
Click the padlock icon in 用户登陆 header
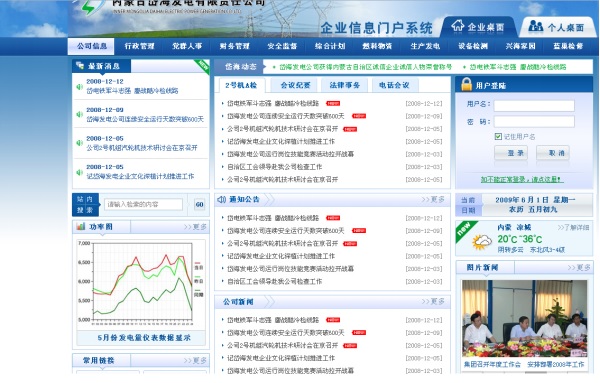tap(466, 84)
